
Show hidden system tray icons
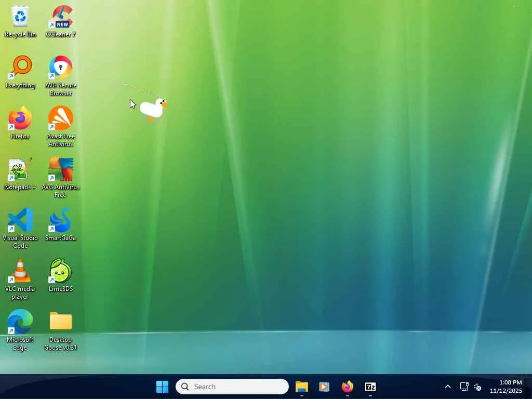point(448,387)
